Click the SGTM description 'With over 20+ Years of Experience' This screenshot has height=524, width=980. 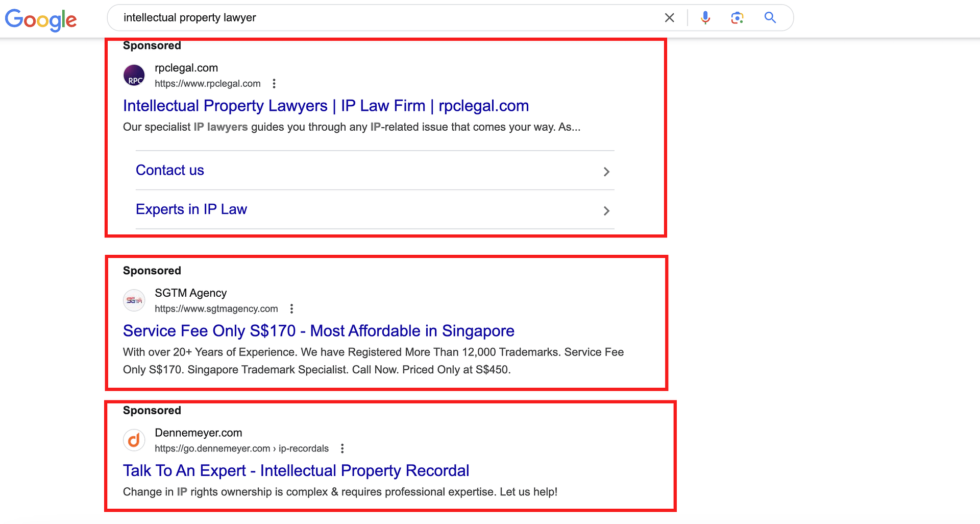[373, 361]
